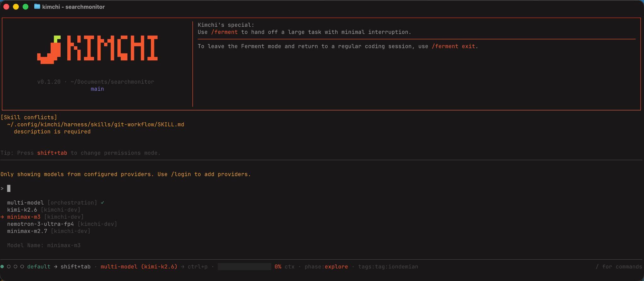The height and width of the screenshot is (281, 644).
Task: Click the KIMCHI pixel wordmark
Action: coord(112,48)
